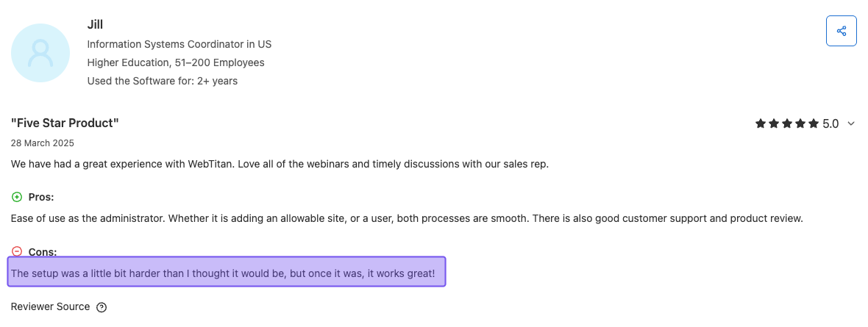This screenshot has height=327, width=868.
Task: Click Jill's profile avatar placeholder
Action: pos(40,52)
